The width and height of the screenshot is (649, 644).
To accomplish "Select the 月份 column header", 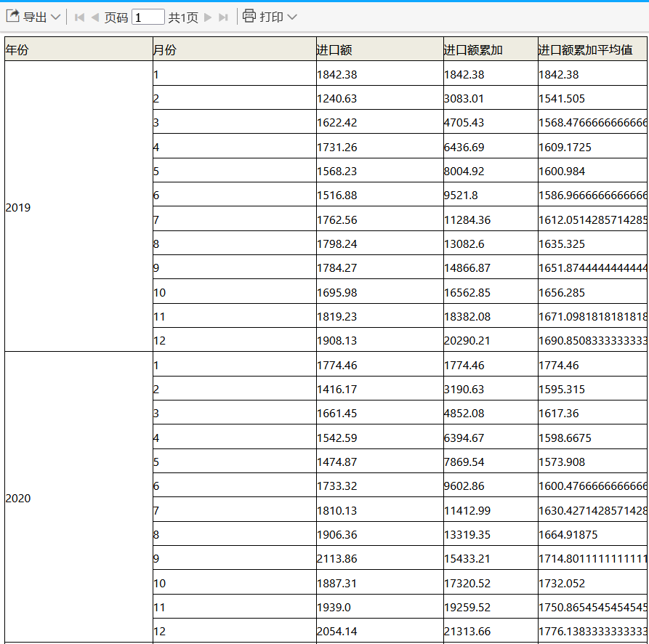I will pos(235,49).
